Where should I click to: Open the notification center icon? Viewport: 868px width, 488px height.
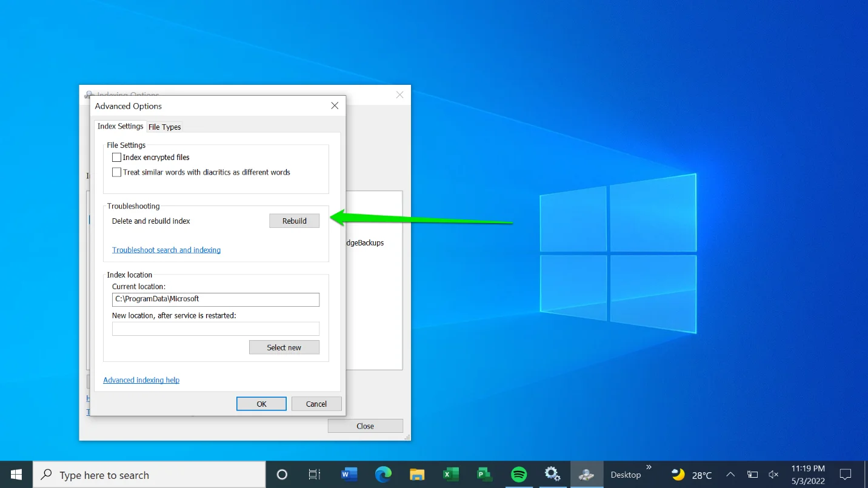click(x=846, y=475)
